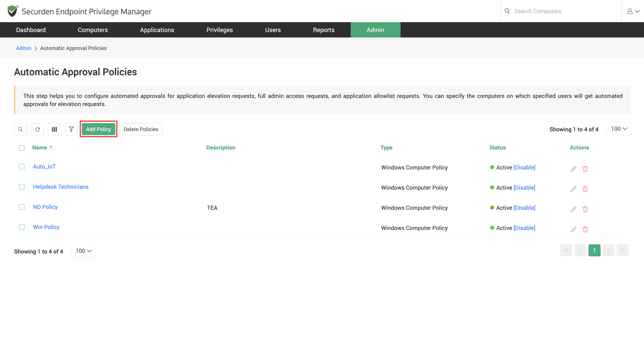Open the Computers tab

point(93,30)
